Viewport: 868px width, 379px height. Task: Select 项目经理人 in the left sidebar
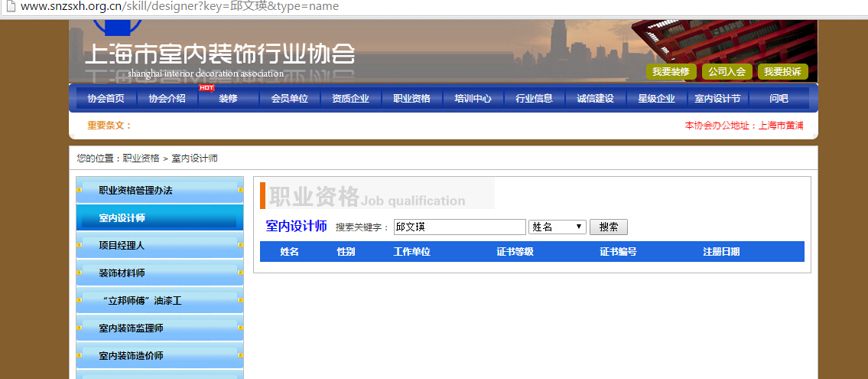point(122,246)
